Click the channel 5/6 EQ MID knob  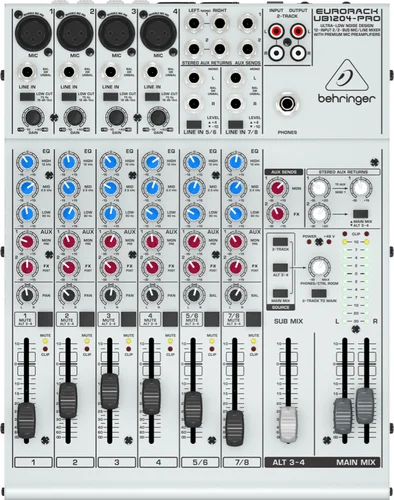pyautogui.click(x=194, y=188)
